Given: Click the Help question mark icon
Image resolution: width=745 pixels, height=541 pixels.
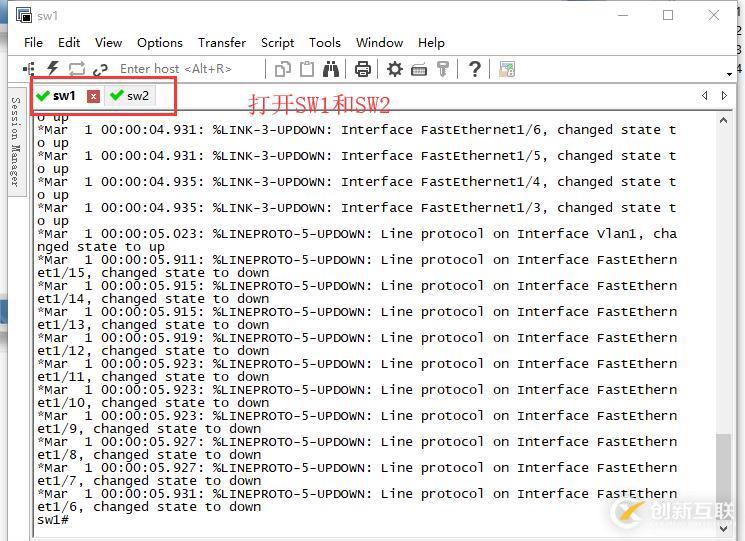Looking at the screenshot, I should 474,69.
